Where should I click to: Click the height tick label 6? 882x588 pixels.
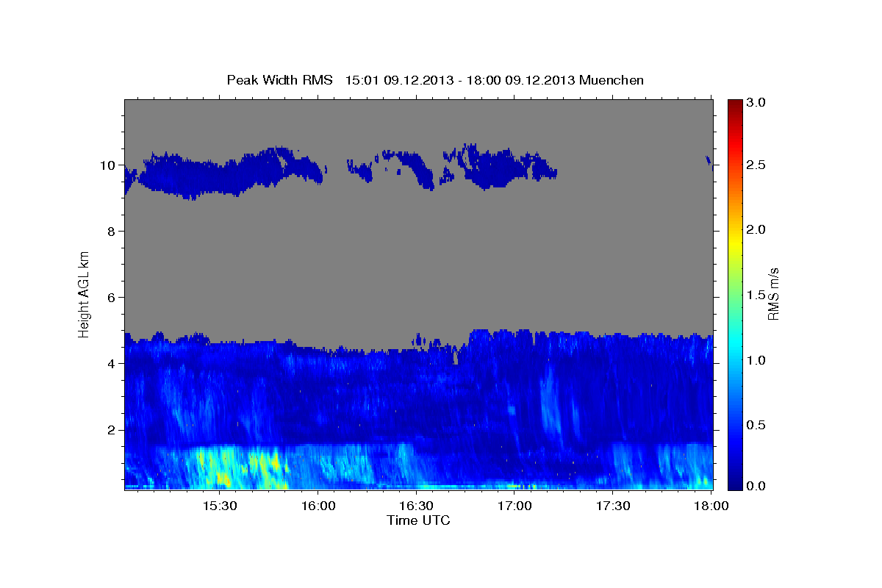(112, 298)
